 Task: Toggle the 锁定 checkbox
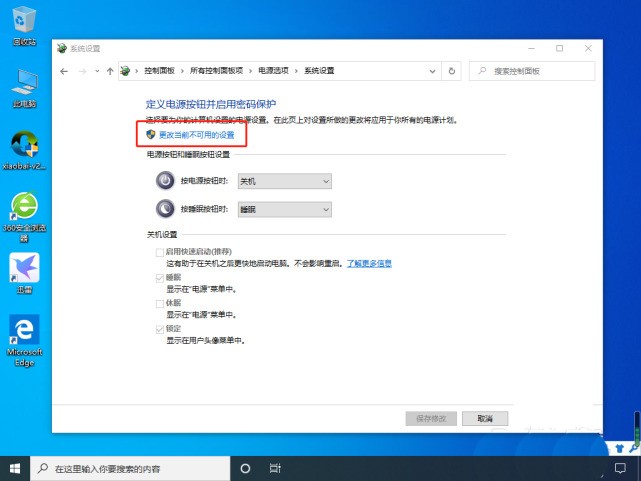pos(160,329)
